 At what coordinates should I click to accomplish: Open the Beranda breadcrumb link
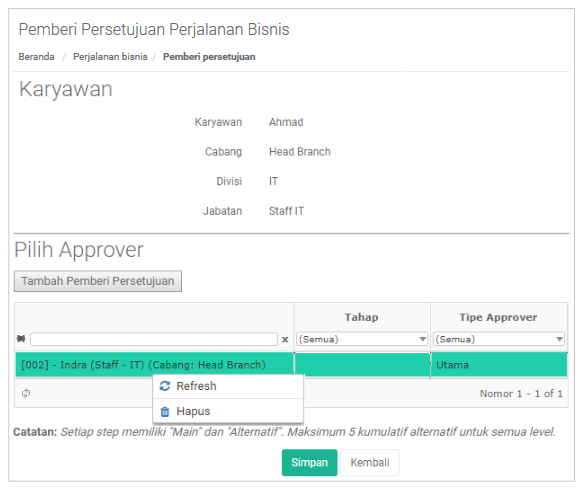(x=36, y=57)
